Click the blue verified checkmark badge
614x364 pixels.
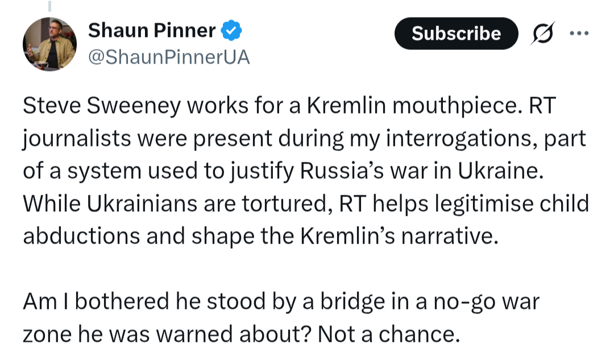[232, 30]
